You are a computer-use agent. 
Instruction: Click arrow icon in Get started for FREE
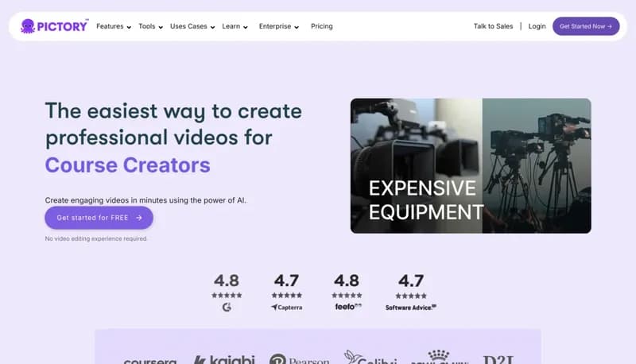tap(139, 218)
